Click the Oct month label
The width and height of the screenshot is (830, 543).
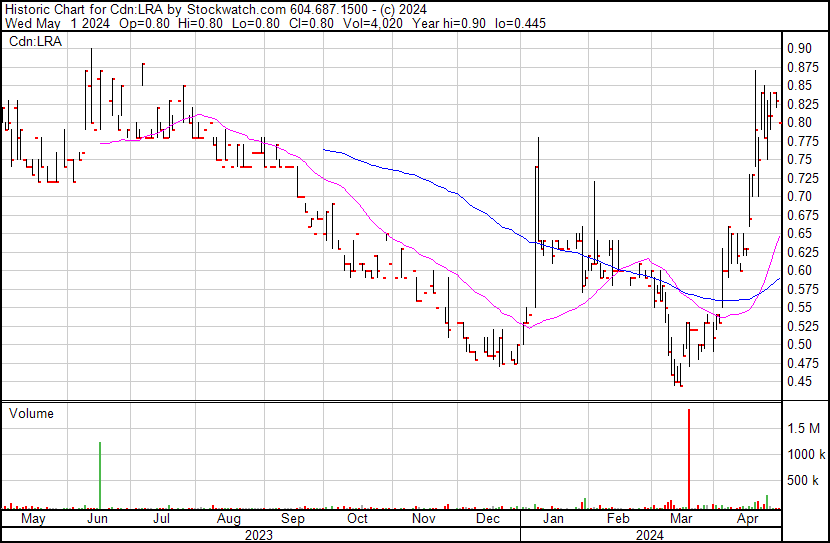[x=357, y=519]
